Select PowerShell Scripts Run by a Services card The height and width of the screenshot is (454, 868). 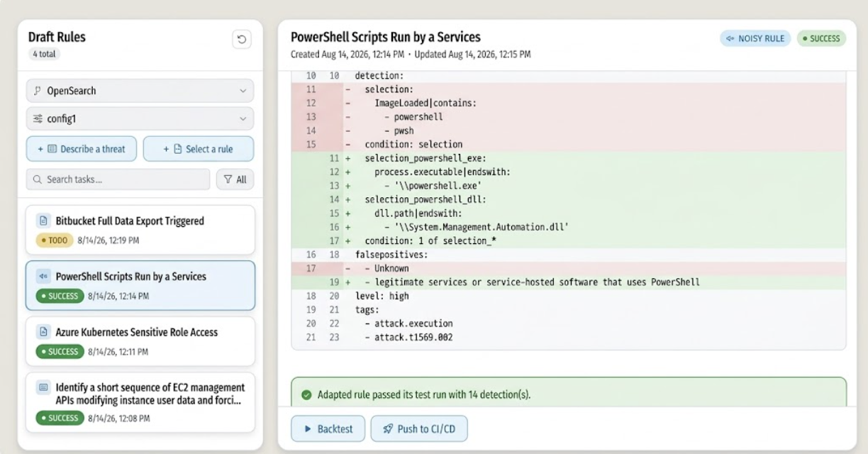point(140,285)
